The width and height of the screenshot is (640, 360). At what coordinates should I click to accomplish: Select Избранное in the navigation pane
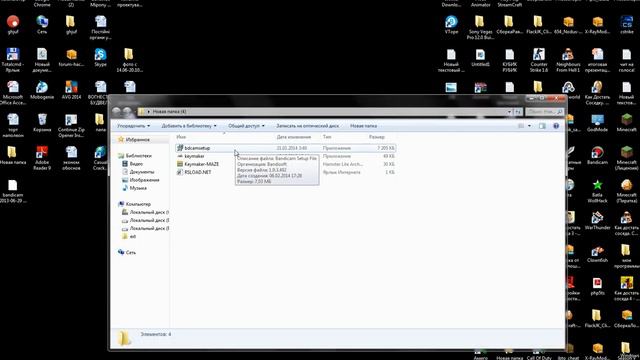(138, 140)
